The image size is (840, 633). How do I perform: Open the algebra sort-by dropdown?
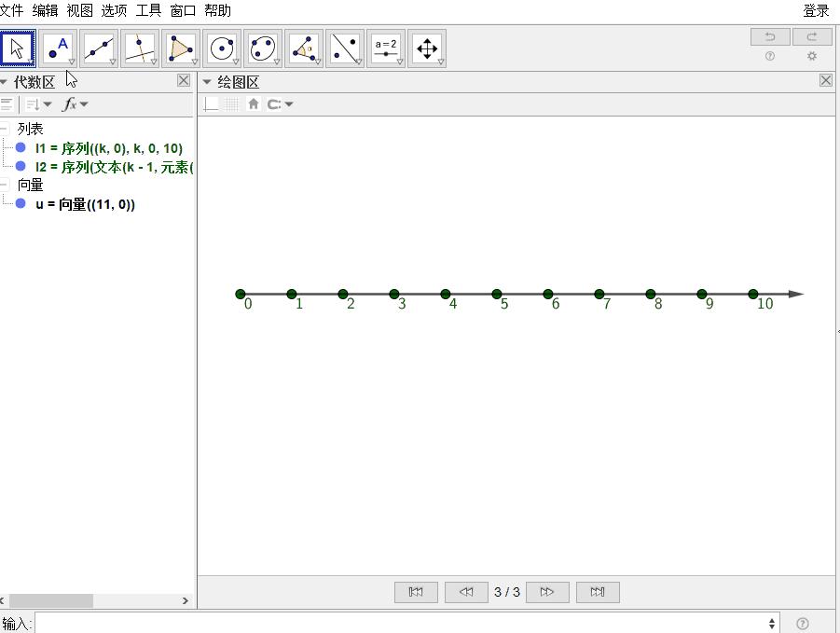pos(38,104)
